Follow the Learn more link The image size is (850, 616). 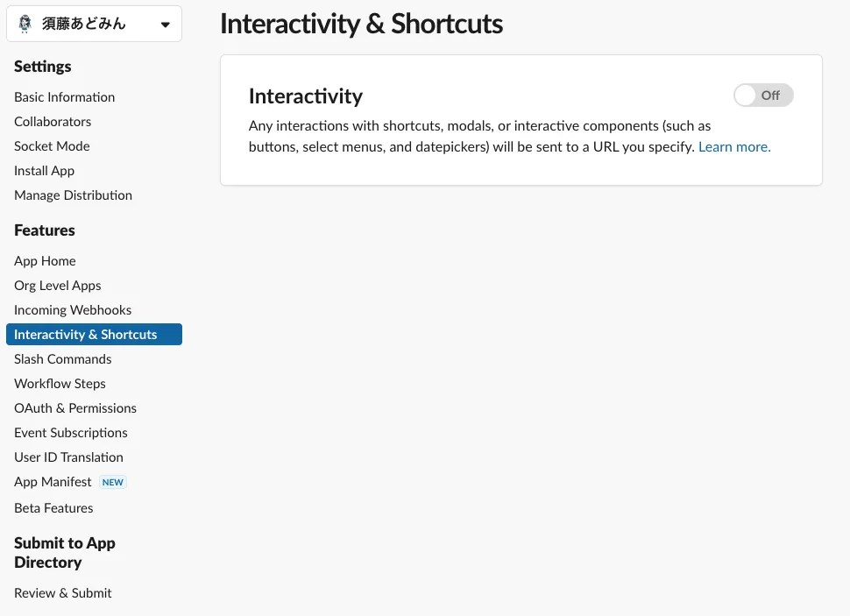click(734, 147)
